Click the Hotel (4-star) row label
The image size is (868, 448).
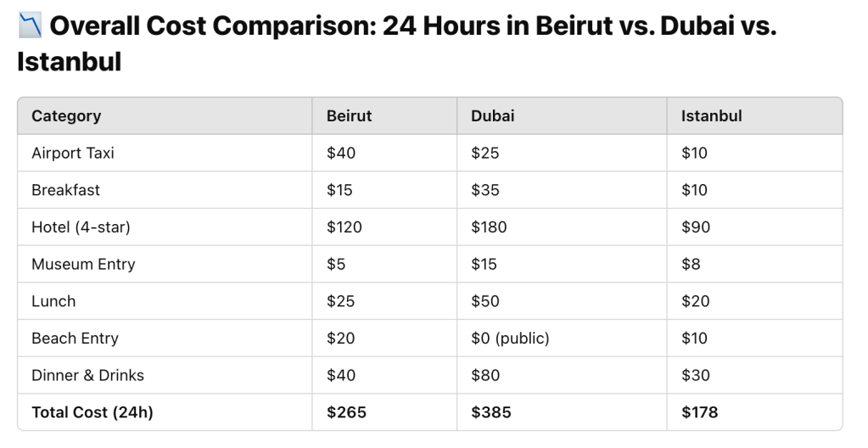point(81,227)
